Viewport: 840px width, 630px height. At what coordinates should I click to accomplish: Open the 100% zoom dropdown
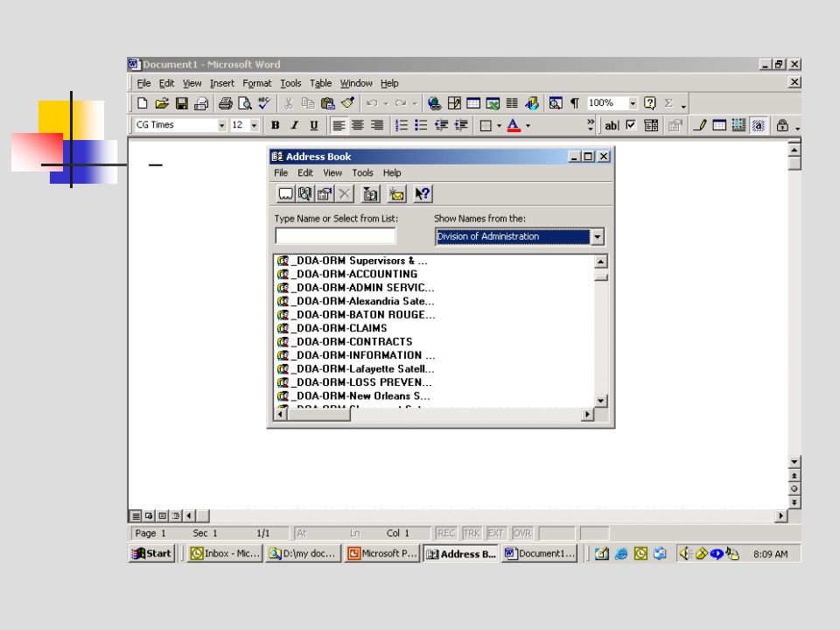633,103
